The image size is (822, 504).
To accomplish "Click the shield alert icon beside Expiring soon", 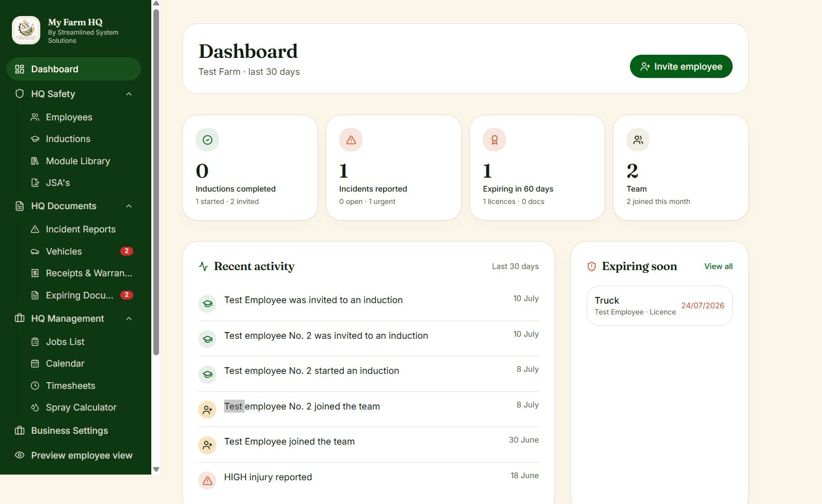I will tap(592, 266).
